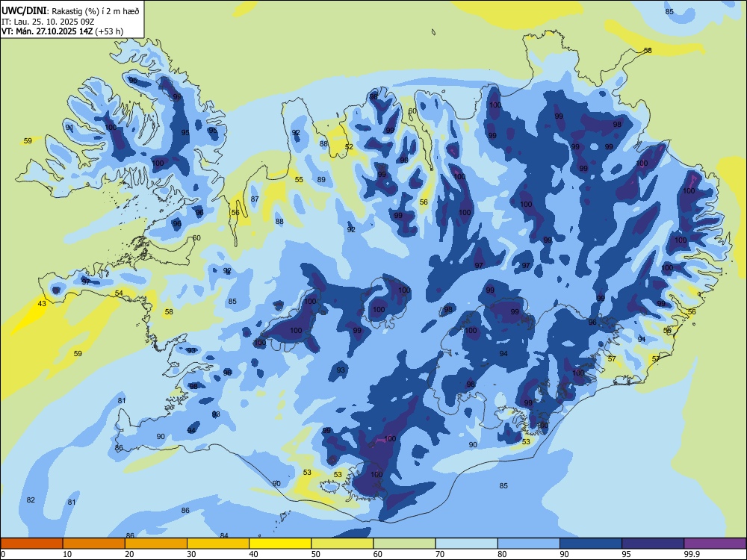Click the purple above-99.9 legend swatch

point(715,544)
